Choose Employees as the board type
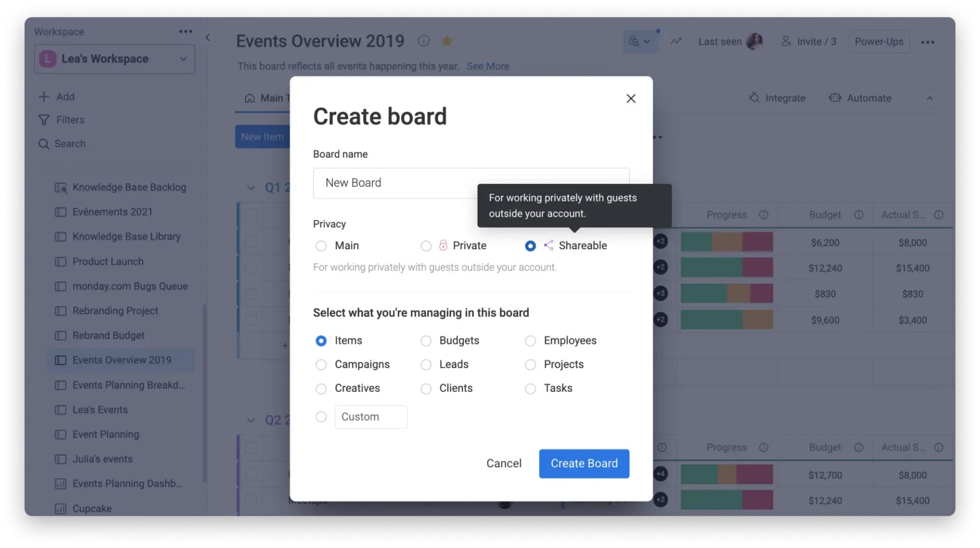Viewport: 980px width, 548px height. (531, 341)
